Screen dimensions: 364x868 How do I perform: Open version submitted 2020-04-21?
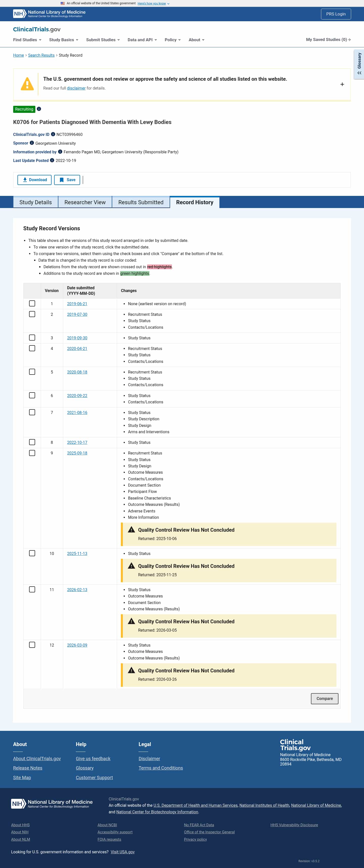(x=77, y=348)
